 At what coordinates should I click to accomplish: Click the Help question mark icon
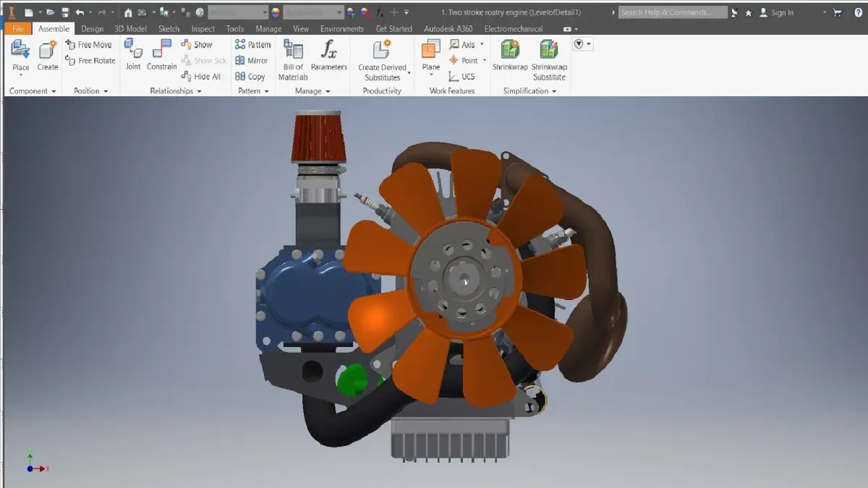(858, 12)
